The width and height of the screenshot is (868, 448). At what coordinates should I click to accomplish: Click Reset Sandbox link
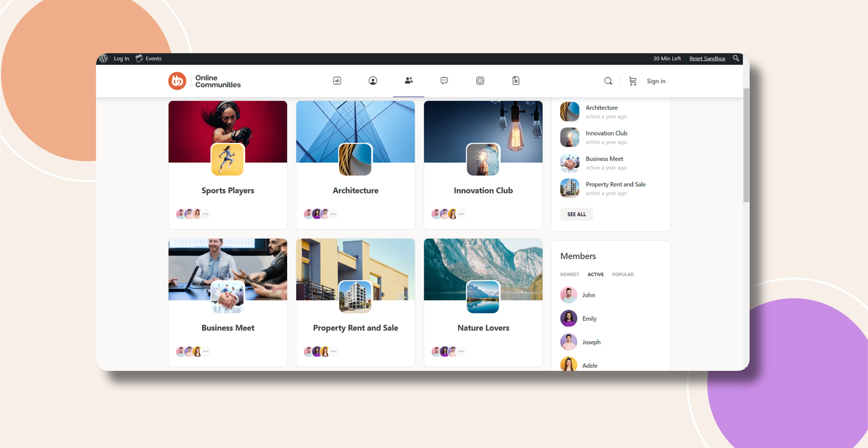707,59
